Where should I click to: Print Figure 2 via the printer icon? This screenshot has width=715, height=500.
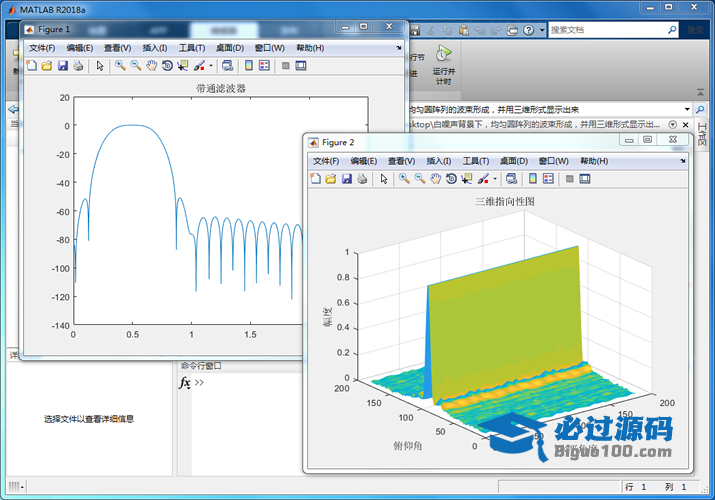pyautogui.click(x=362, y=179)
